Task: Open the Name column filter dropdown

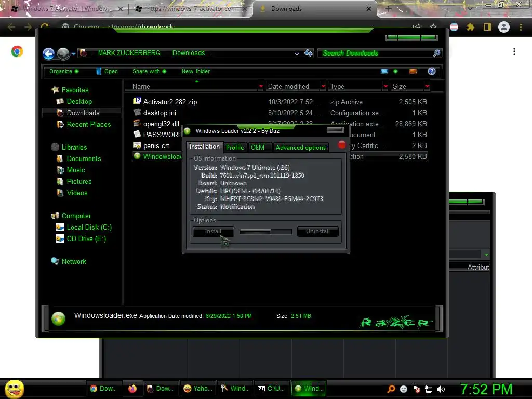Action: click(261, 87)
